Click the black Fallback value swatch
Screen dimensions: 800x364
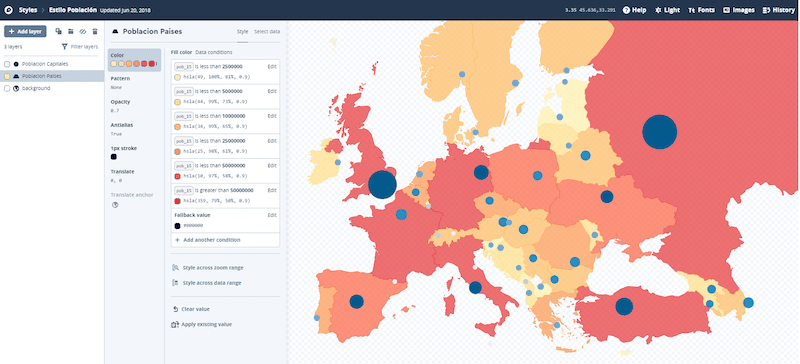point(178,225)
